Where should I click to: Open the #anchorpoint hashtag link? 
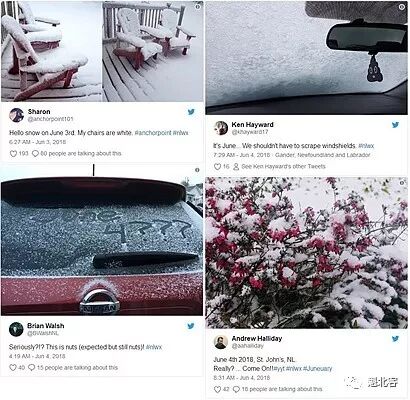tap(153, 133)
